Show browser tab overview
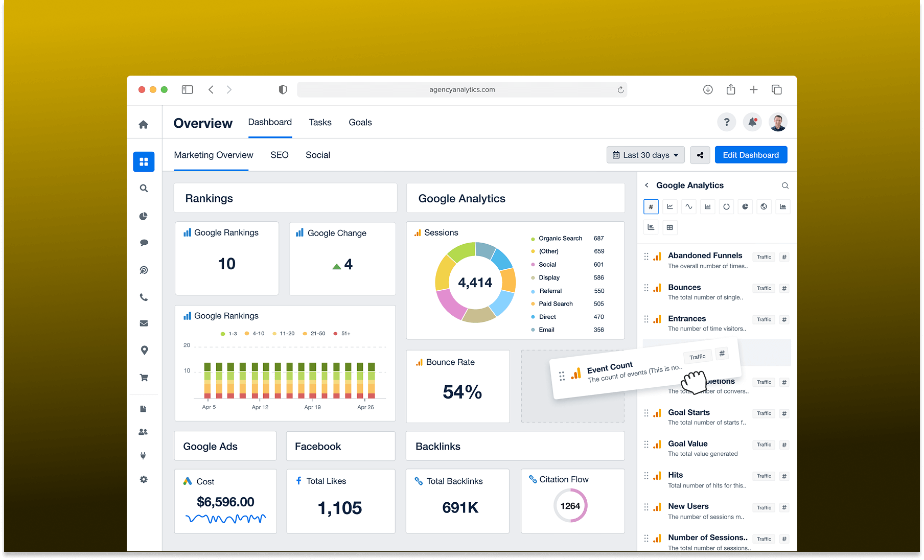This screenshot has width=924, height=560. pyautogui.click(x=777, y=89)
